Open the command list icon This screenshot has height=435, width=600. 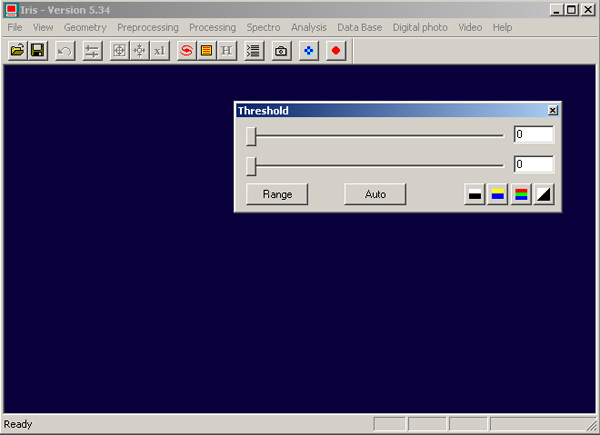click(x=253, y=51)
